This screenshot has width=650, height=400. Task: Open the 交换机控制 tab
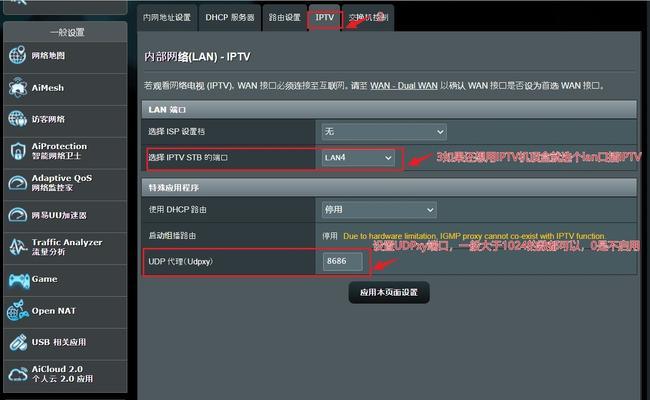point(368,17)
